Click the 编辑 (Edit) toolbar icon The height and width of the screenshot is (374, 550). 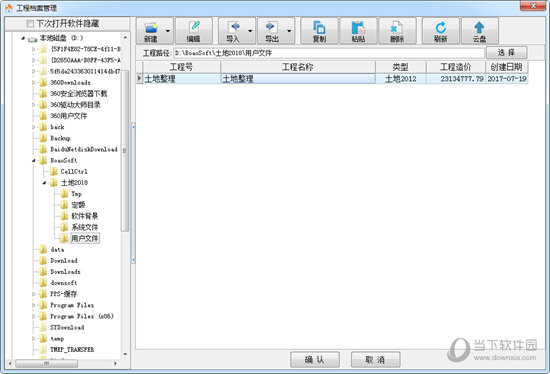click(194, 31)
